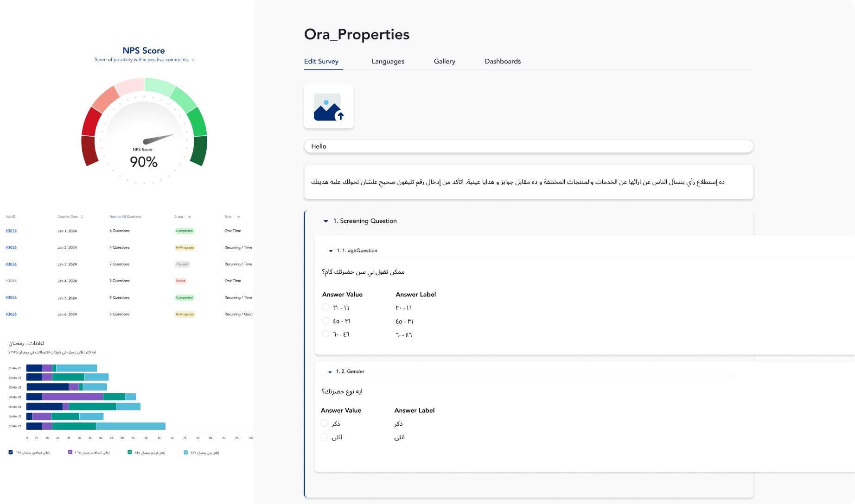Click the NPS Score info icon
The image size is (855, 504).
[x=193, y=60]
